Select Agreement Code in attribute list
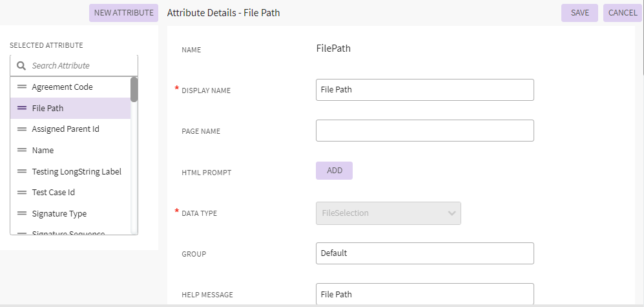 (x=62, y=87)
